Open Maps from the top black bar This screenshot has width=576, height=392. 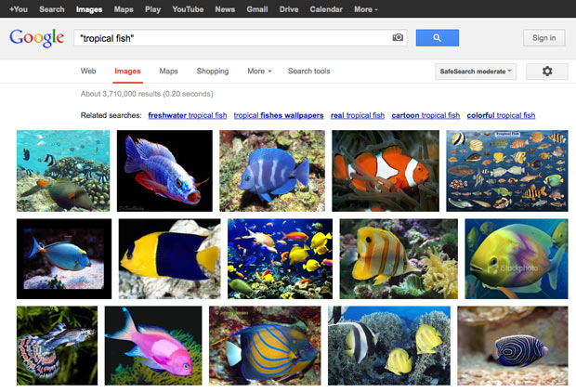pos(124,9)
